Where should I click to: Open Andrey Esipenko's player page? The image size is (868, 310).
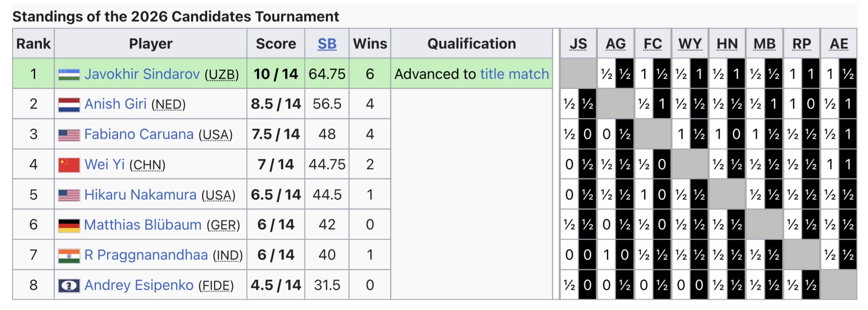139,285
